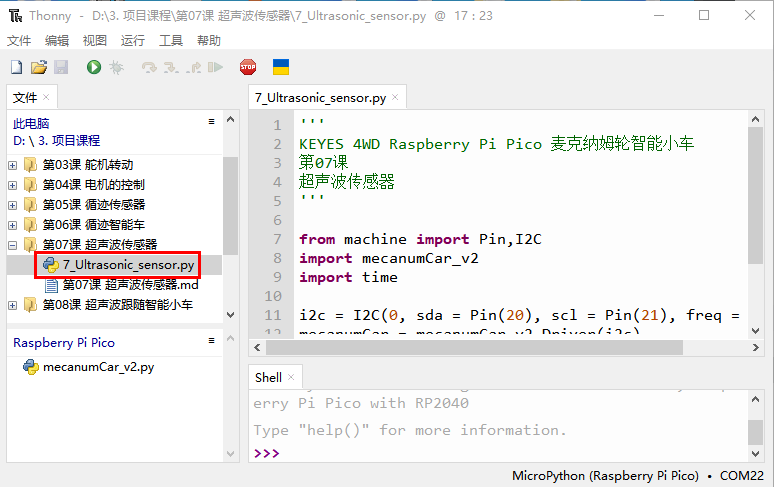Click the '第07课' comment on line 3
774x487 pixels.
point(324,162)
